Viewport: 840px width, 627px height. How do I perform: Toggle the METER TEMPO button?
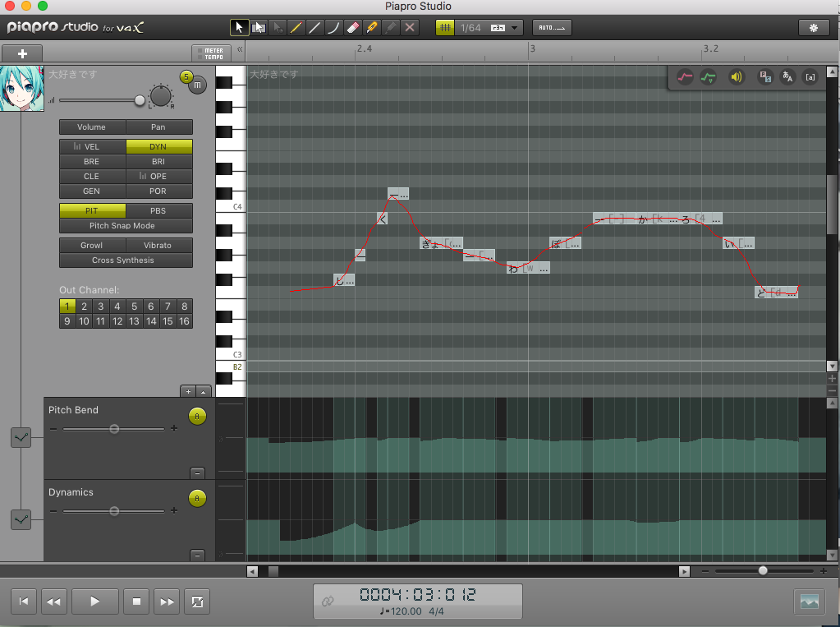[211, 53]
